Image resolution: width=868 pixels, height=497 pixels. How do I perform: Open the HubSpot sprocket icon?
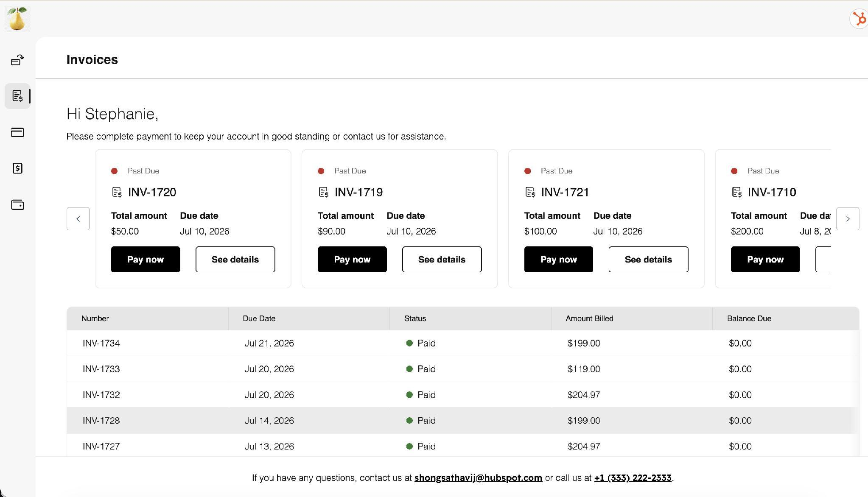pos(860,19)
